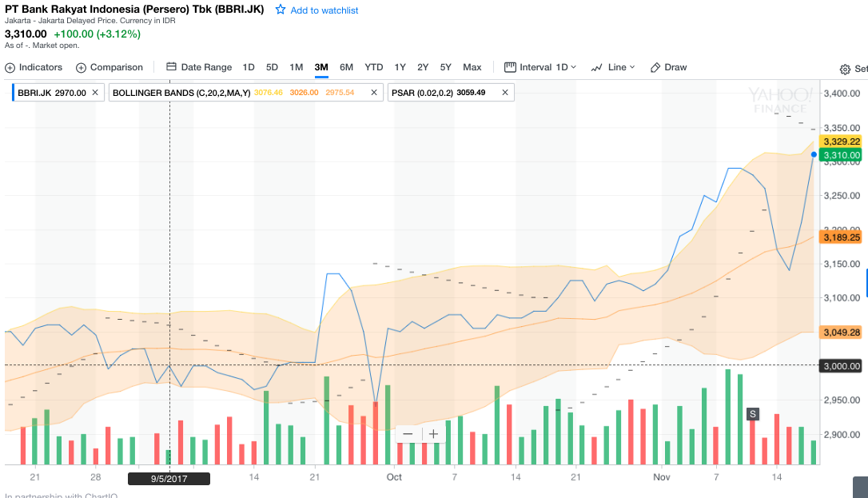Remove the PSAR indicator
Screen dimensions: 868x498
click(x=505, y=93)
